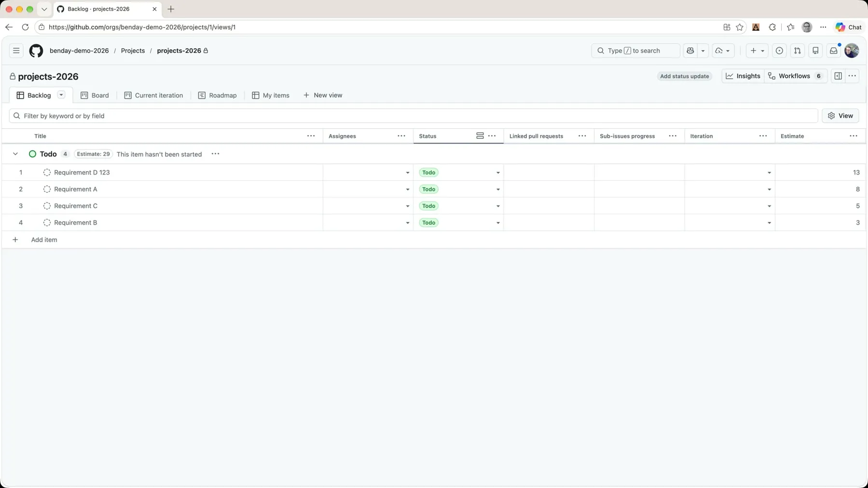Open Copilot chat icon in header

pyautogui.click(x=690, y=51)
